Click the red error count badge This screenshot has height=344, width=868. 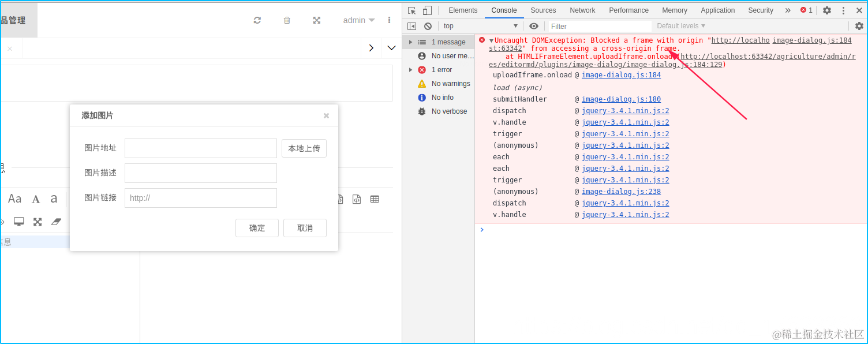(x=806, y=10)
